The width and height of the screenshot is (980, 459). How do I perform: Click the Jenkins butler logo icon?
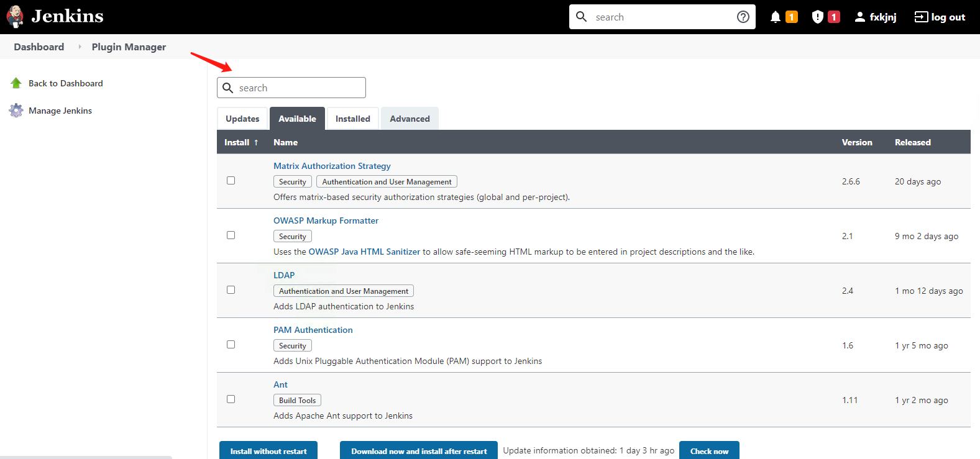[15, 17]
